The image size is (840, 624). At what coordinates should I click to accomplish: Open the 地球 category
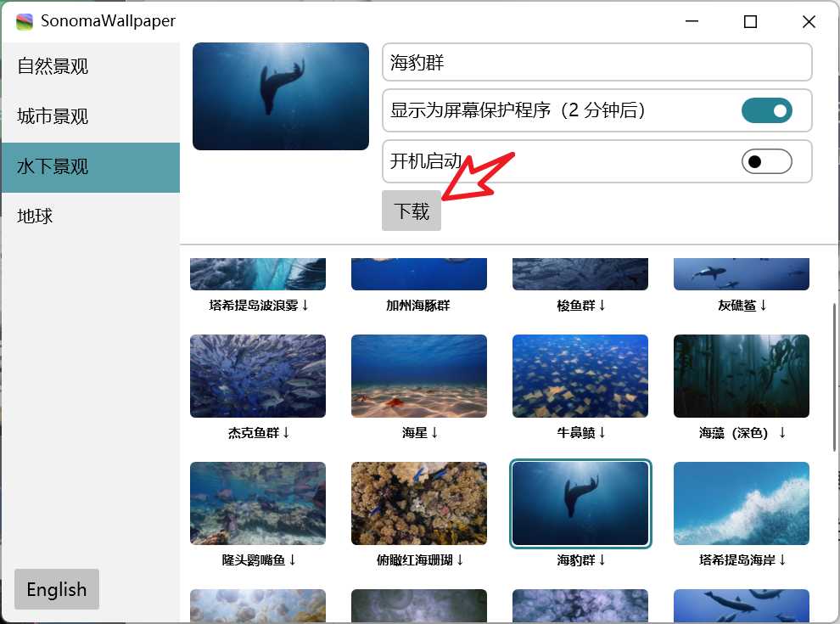tap(91, 216)
